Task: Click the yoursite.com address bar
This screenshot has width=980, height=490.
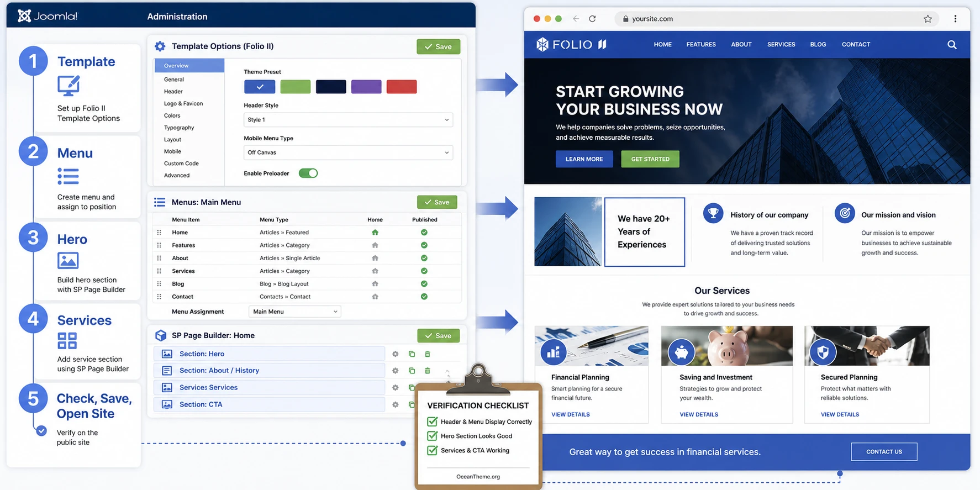Action: (776, 19)
